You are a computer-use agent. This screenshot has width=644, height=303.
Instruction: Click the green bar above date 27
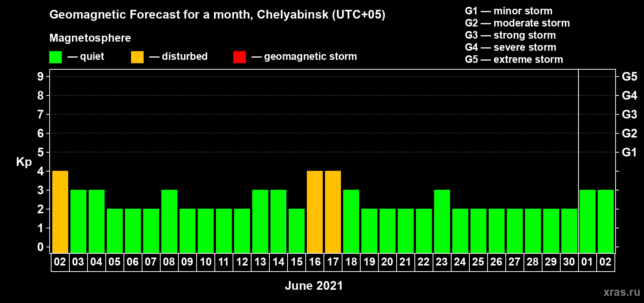[x=515, y=231]
